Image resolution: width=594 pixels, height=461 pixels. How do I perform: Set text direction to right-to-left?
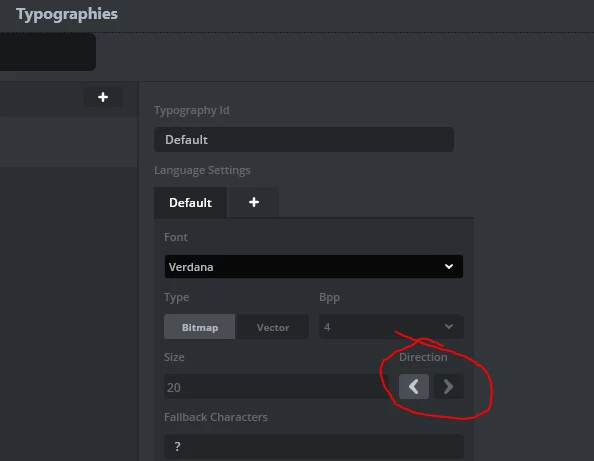tap(414, 386)
